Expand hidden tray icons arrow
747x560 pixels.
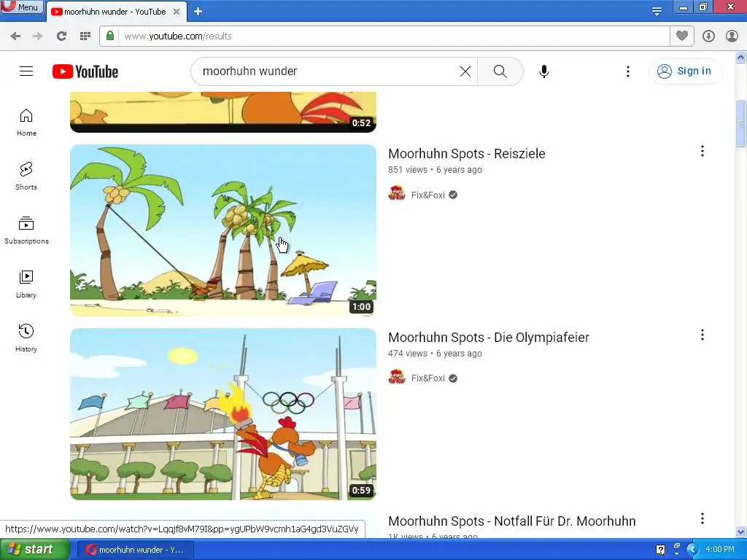pyautogui.click(x=692, y=550)
